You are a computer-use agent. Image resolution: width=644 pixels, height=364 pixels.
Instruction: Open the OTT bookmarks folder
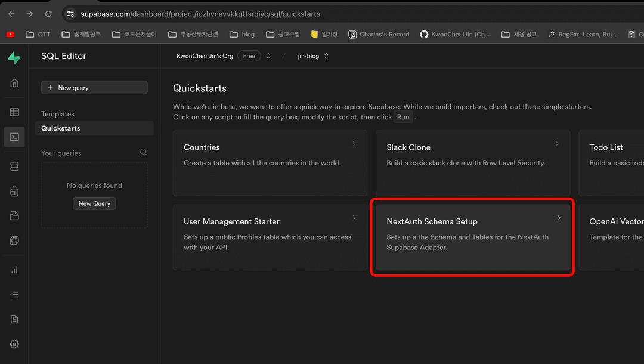(38, 34)
